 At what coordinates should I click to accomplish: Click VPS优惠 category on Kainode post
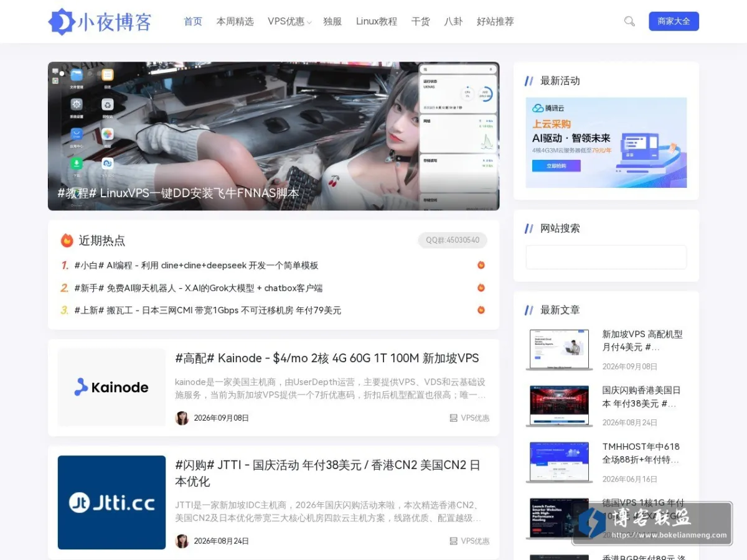click(x=475, y=418)
